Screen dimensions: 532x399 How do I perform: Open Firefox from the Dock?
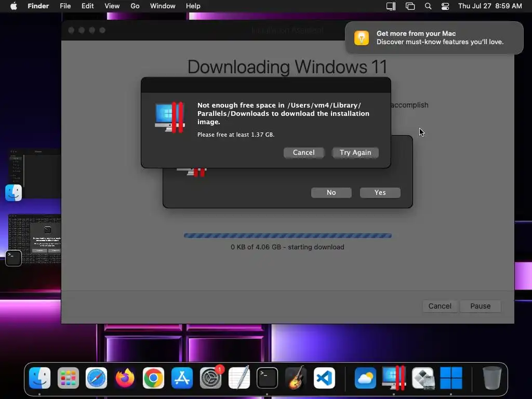pos(125,378)
